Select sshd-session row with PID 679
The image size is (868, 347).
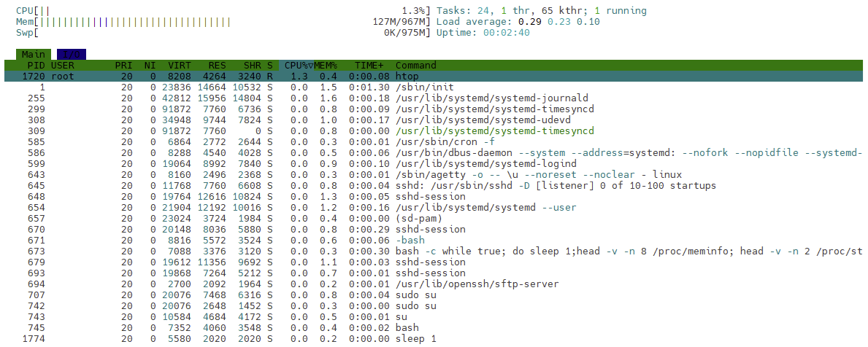tap(434, 262)
